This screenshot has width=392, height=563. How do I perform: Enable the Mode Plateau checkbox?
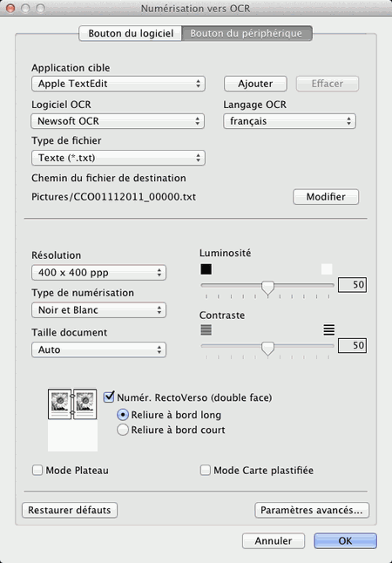pos(37,470)
